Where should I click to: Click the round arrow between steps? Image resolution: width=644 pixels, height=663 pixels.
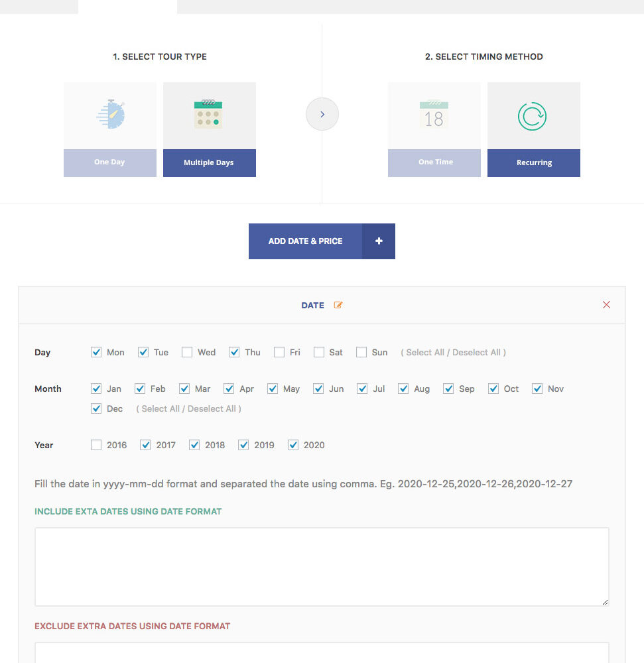(x=322, y=114)
